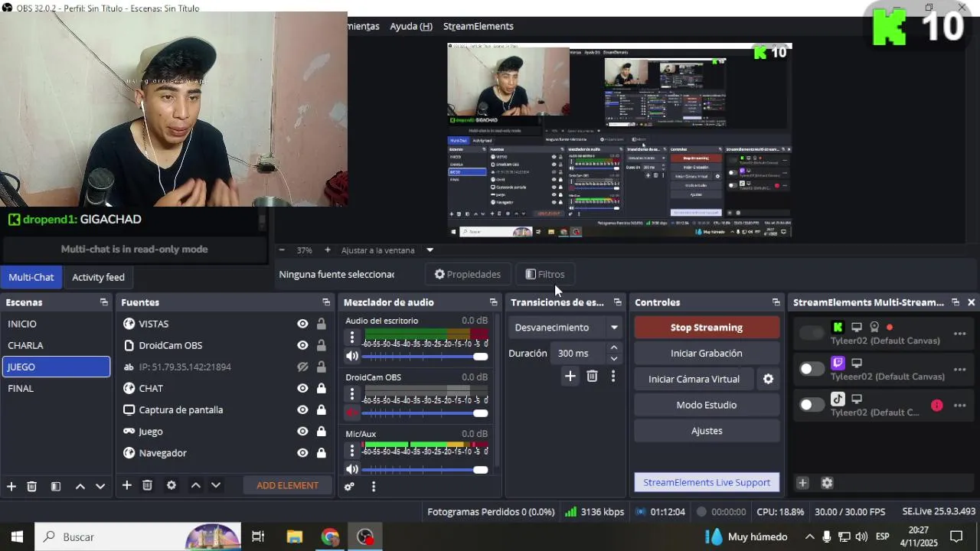Image resolution: width=980 pixels, height=551 pixels.
Task: Enable TikTok stream destination toggle
Action: 812,405
